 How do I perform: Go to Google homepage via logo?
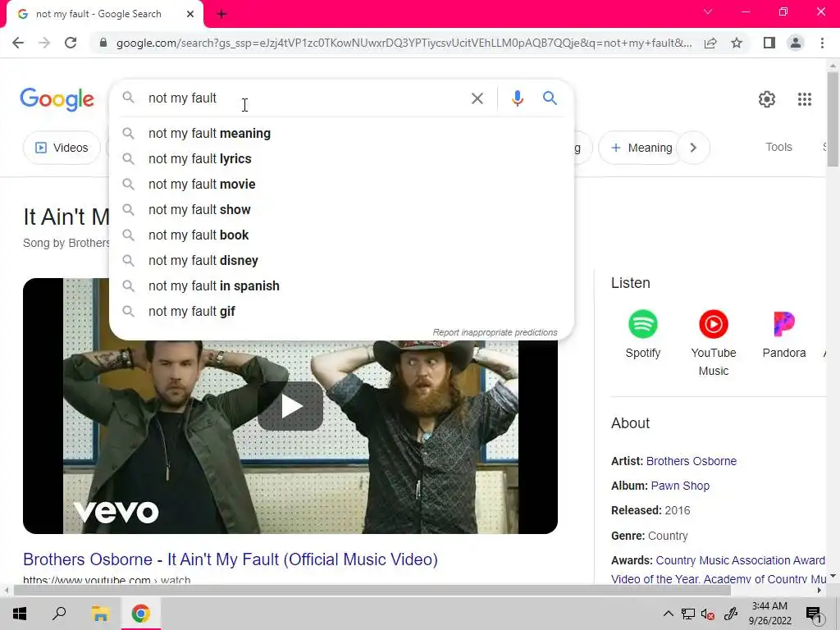(x=57, y=99)
